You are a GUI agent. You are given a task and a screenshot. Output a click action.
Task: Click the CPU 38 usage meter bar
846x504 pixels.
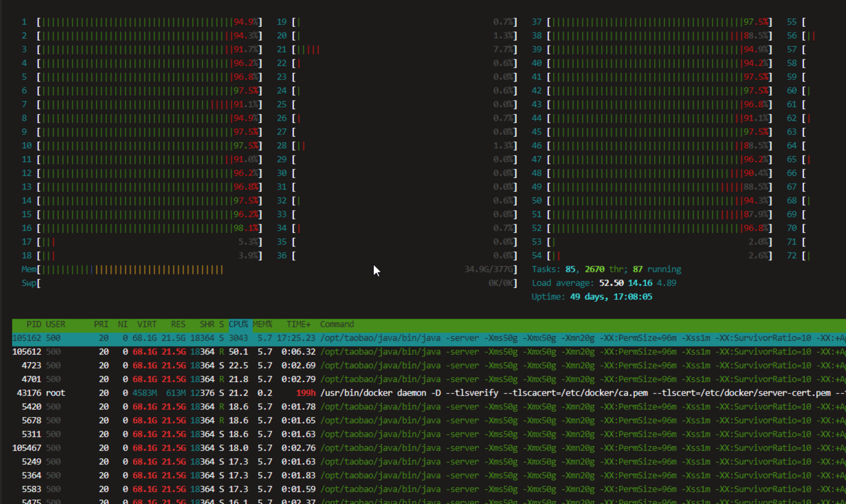(660, 36)
